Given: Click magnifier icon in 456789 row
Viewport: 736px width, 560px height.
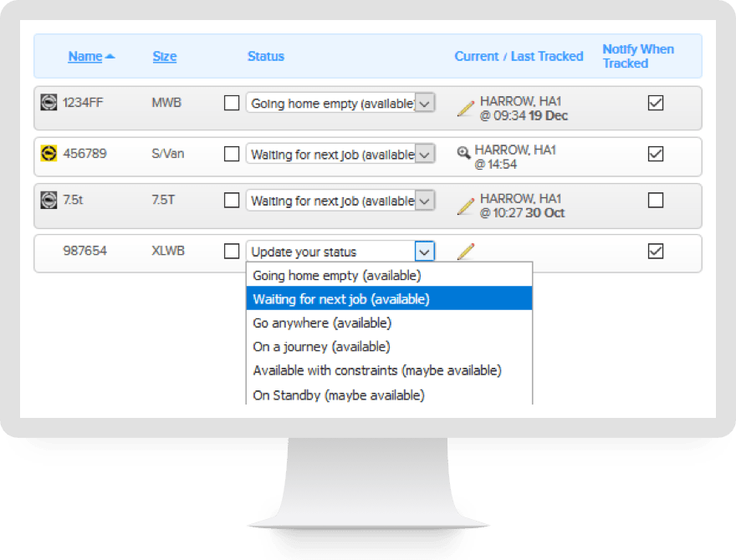Looking at the screenshot, I should coord(463,152).
